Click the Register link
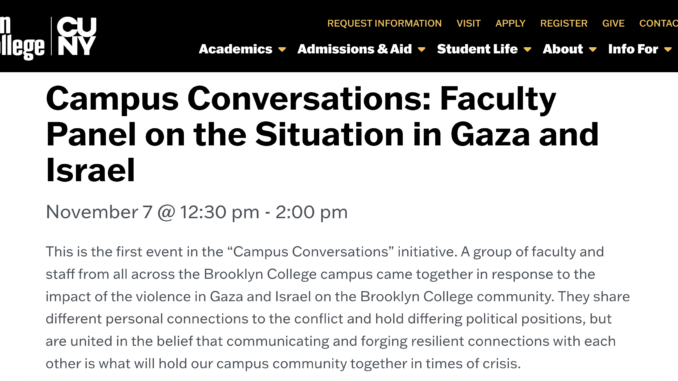 [564, 23]
